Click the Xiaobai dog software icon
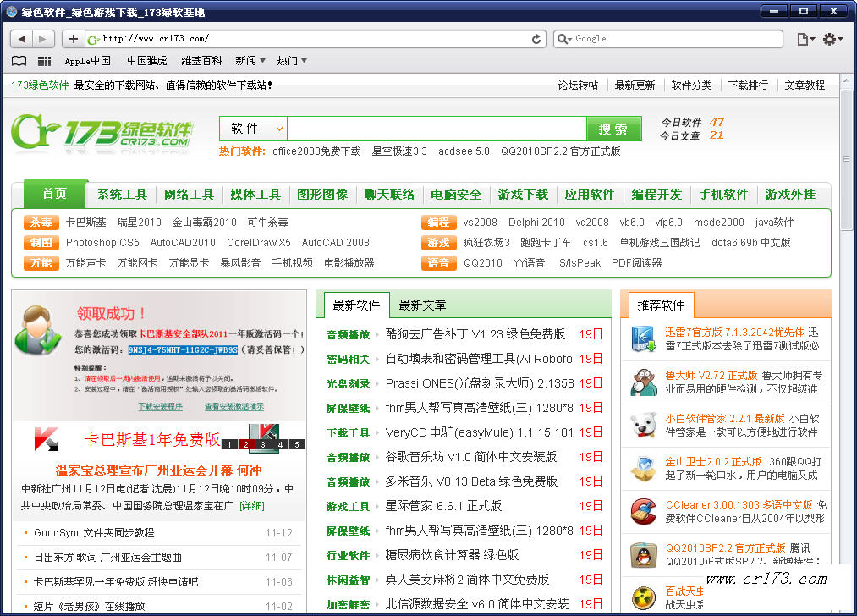The height and width of the screenshot is (616, 857). [643, 426]
